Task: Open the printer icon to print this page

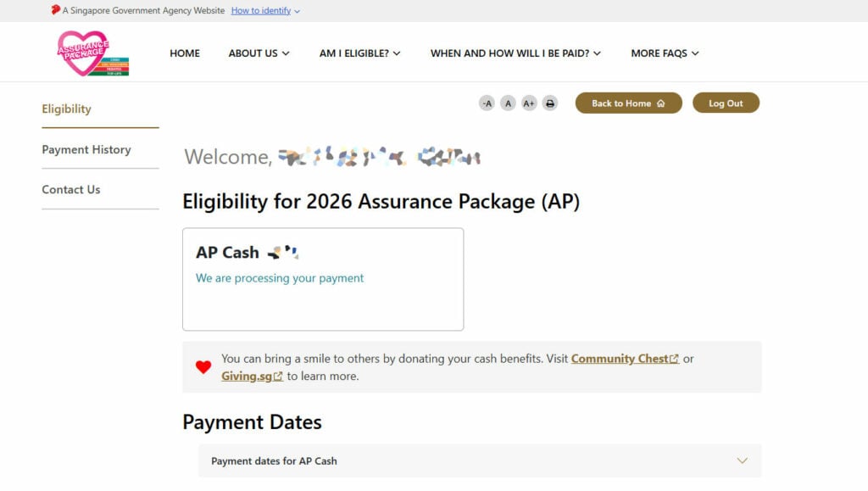Action: click(549, 103)
